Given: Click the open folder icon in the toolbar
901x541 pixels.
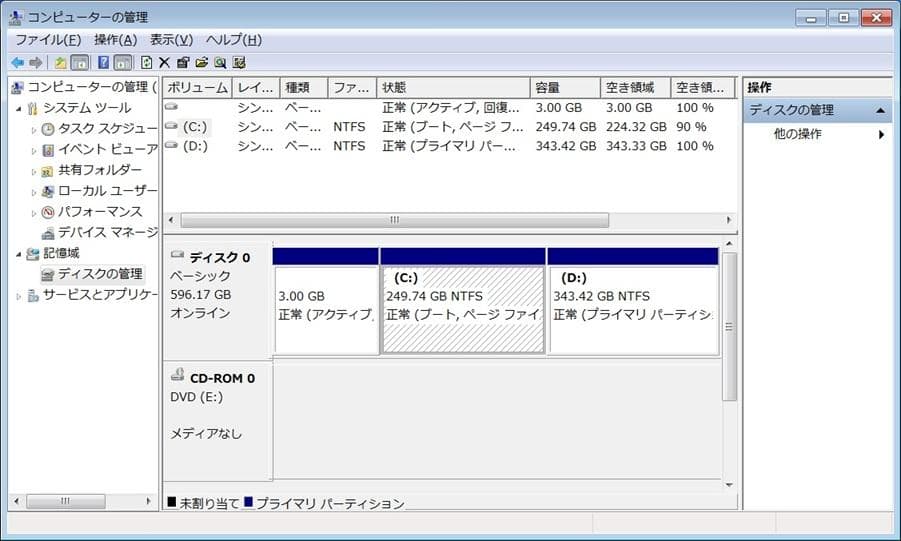Looking at the screenshot, I should tap(201, 62).
